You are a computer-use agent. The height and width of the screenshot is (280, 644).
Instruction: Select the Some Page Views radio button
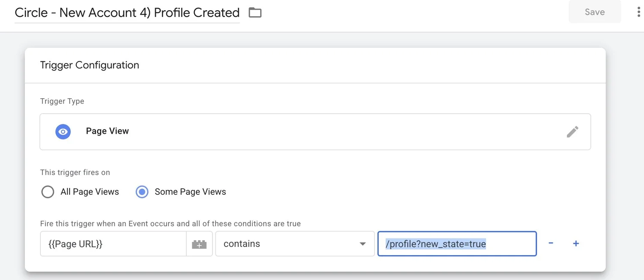coord(142,192)
